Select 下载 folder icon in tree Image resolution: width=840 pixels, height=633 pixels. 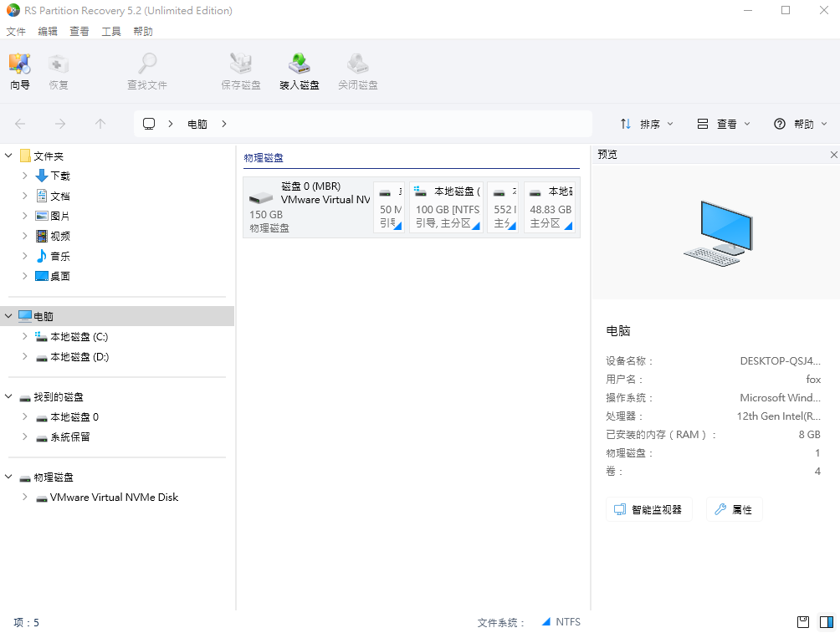point(41,176)
